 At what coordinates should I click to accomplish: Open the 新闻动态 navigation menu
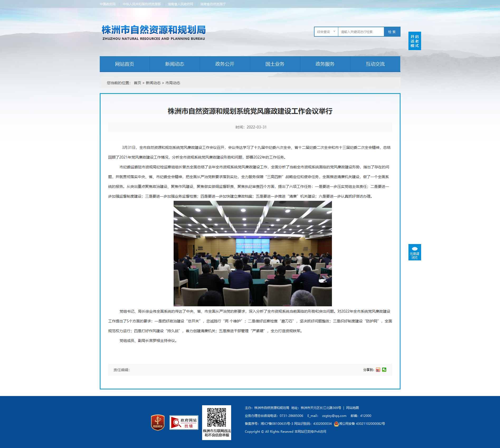pos(175,64)
